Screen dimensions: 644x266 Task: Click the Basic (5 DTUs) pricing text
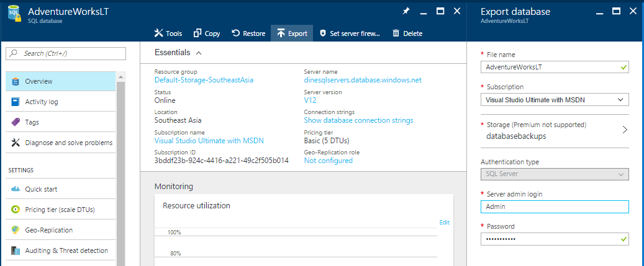coord(327,141)
